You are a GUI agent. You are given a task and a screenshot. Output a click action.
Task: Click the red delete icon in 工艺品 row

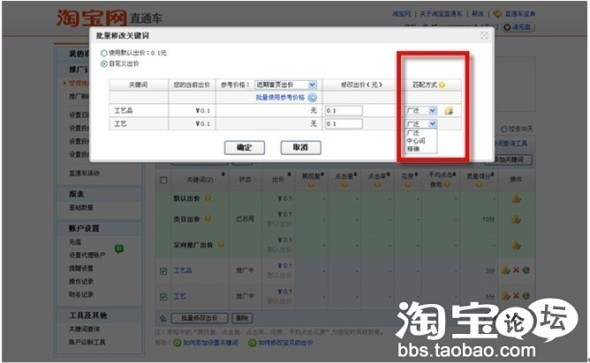pyautogui.click(x=516, y=270)
